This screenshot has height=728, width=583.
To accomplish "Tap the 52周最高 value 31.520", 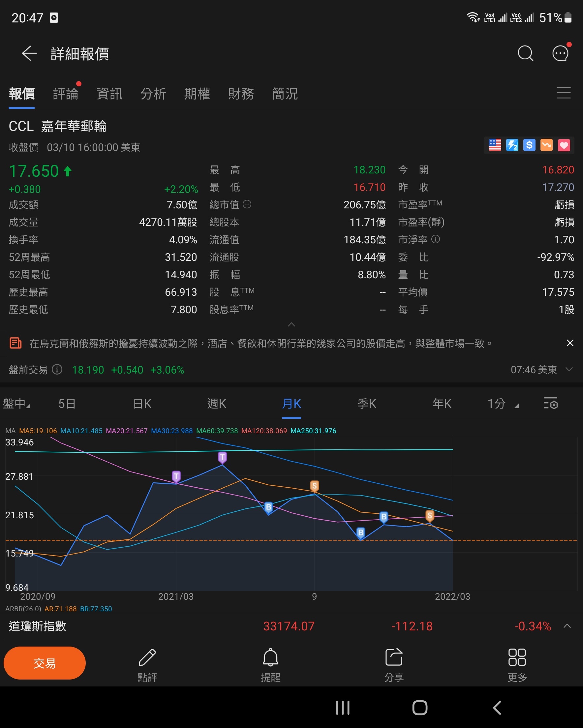I will (181, 257).
